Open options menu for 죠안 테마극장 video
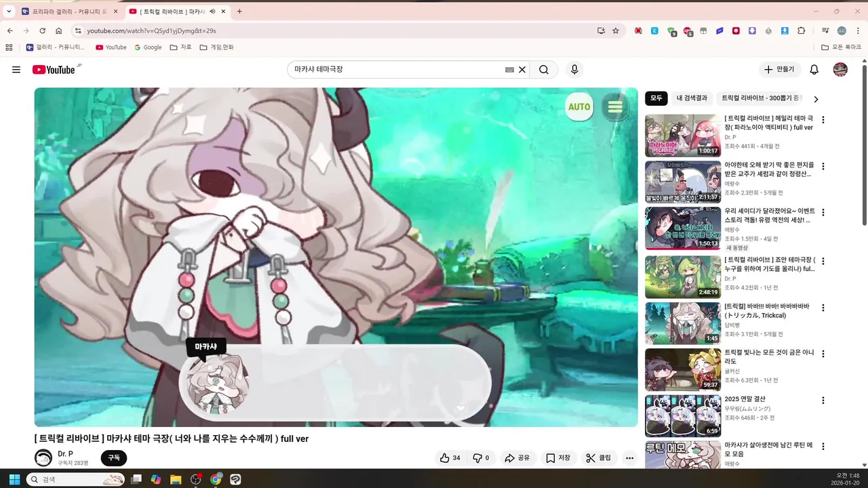This screenshot has height=488, width=868. (823, 261)
